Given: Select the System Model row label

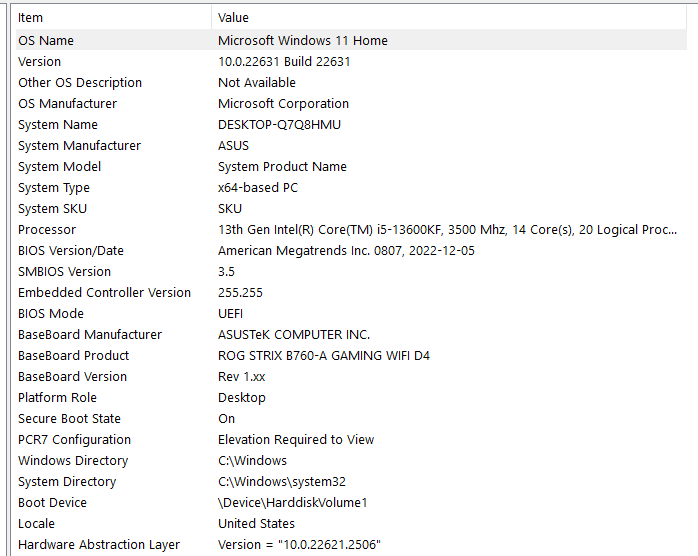Looking at the screenshot, I should click(60, 166).
